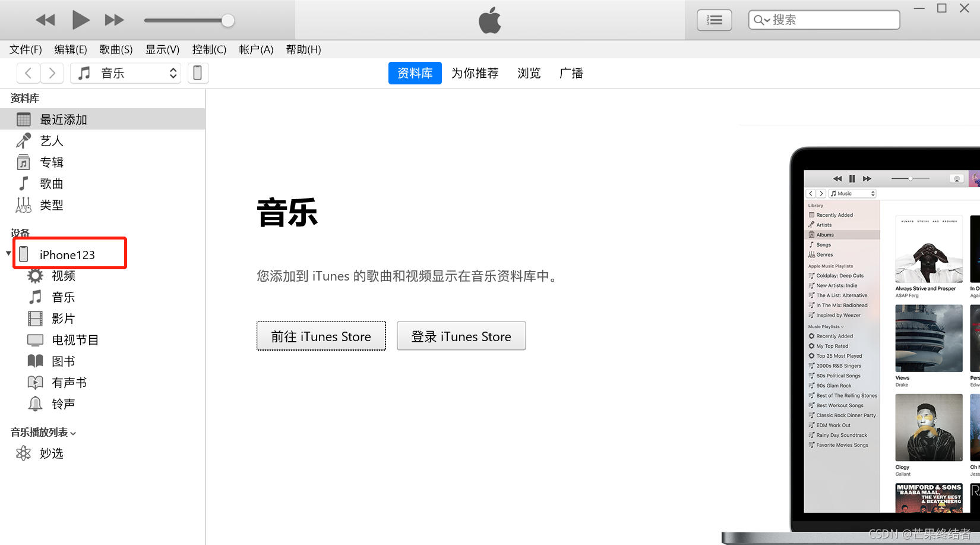Open the 帐户(A) menu
The image size is (980, 545).
point(256,49)
